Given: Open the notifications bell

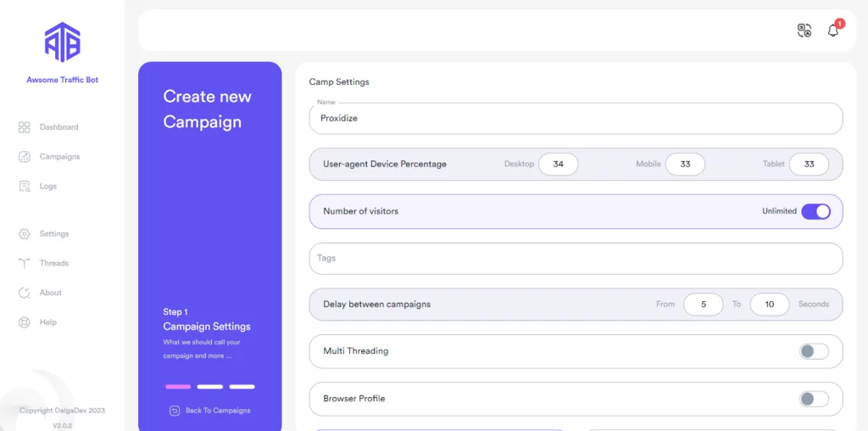Looking at the screenshot, I should (833, 31).
